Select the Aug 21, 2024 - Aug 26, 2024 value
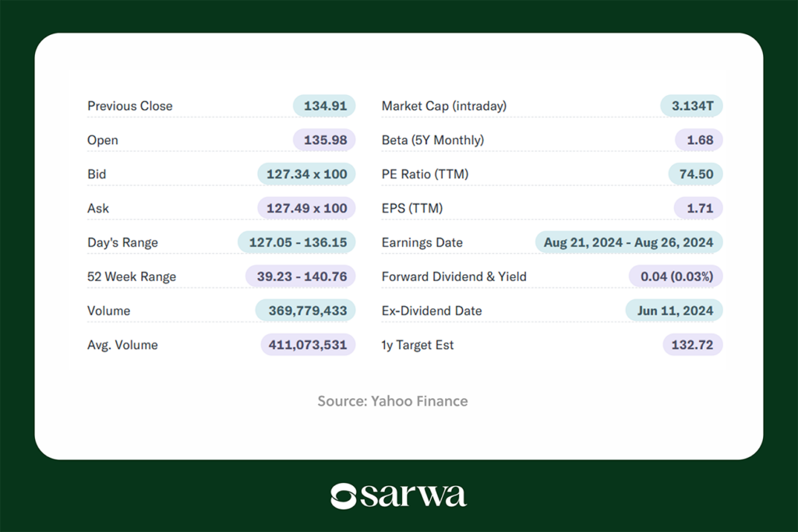This screenshot has width=798, height=532. 629,242
